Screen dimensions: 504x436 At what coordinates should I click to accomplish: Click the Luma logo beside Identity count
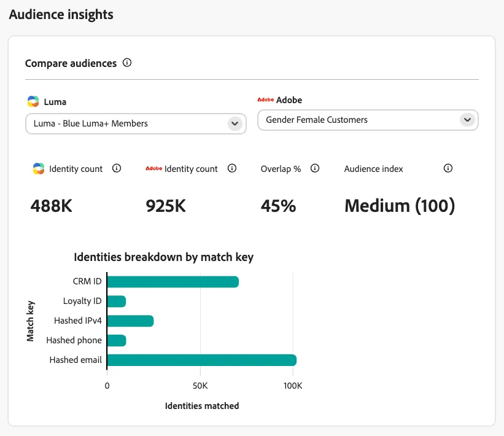pos(39,168)
